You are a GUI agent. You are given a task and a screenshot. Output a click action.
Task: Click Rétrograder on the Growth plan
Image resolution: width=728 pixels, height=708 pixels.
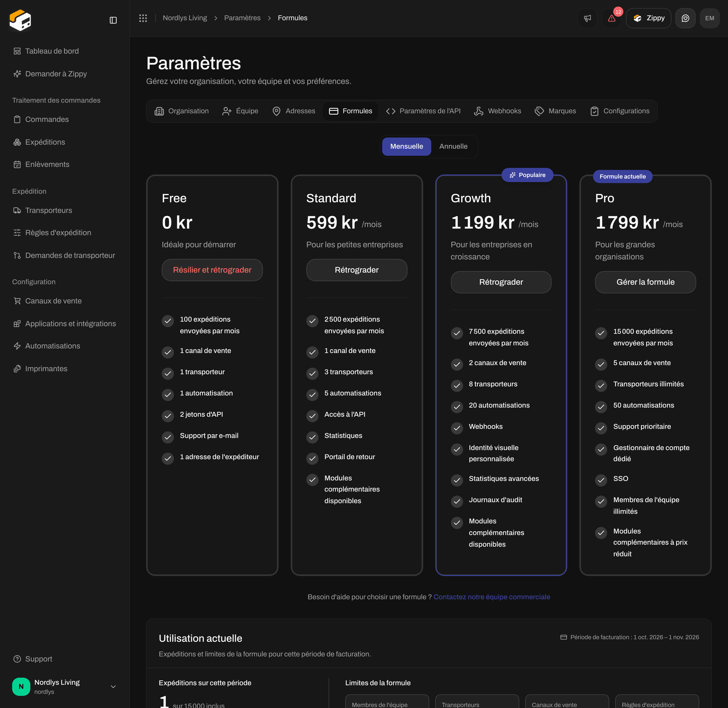click(501, 282)
